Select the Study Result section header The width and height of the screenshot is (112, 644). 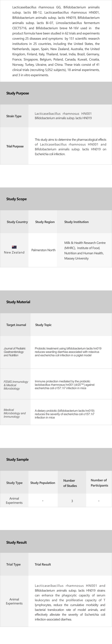[x=16, y=542]
